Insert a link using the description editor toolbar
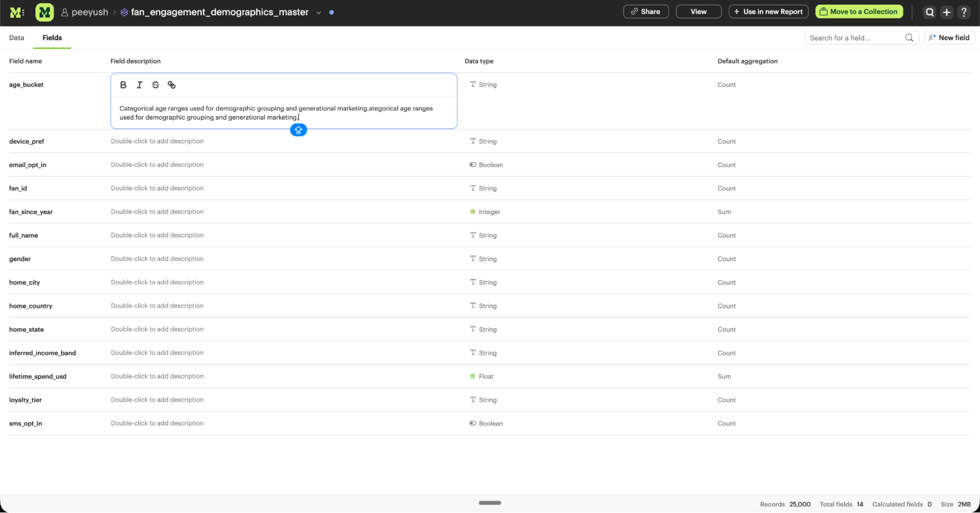980x513 pixels. pos(172,84)
